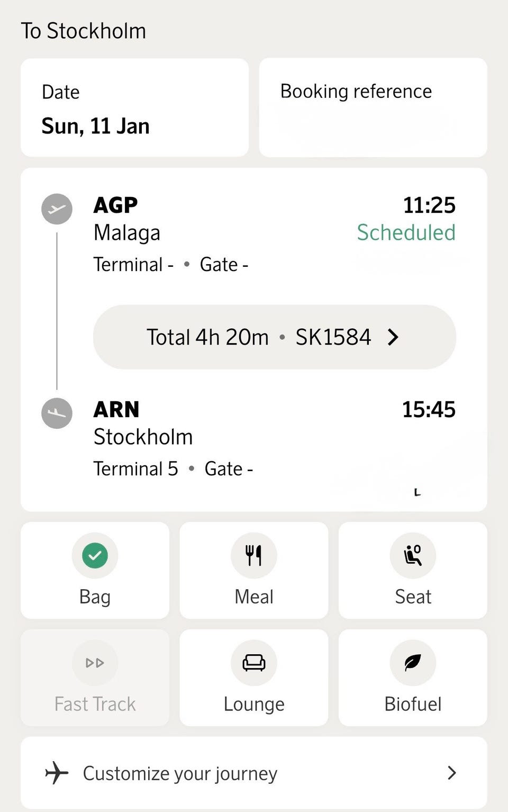Tap the Lounge label text
This screenshot has height=812, width=508.
(x=254, y=704)
